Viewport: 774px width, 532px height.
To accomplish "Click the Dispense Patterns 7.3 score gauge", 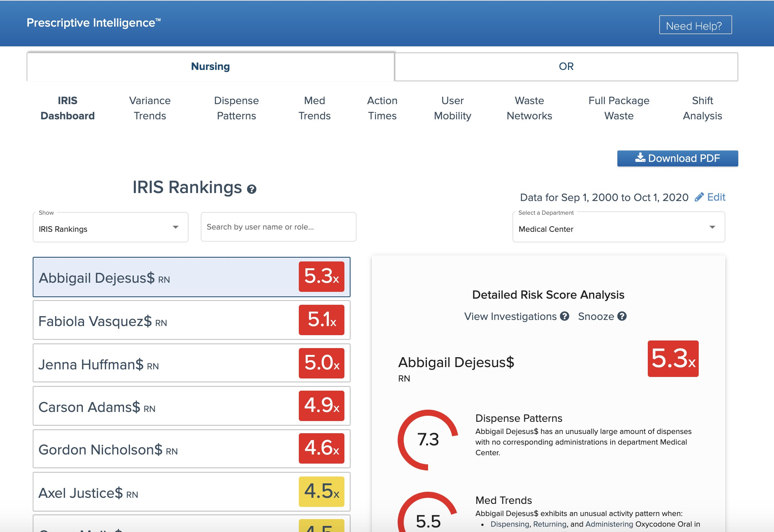I will tap(428, 440).
